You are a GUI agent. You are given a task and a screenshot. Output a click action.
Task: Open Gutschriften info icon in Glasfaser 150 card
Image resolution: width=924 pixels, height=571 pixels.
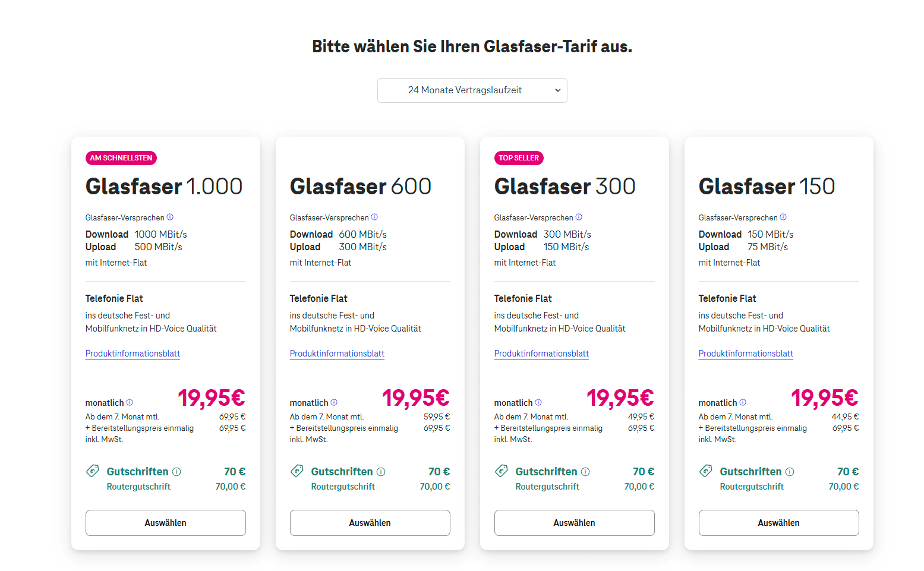click(x=790, y=472)
